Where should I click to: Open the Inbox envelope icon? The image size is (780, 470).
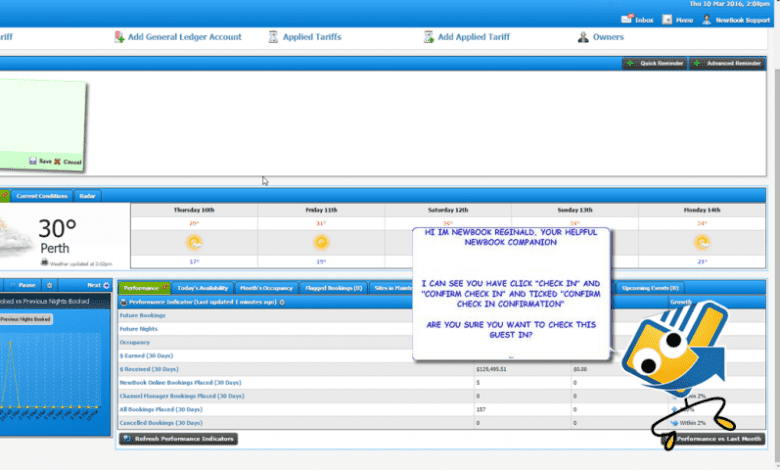point(627,19)
